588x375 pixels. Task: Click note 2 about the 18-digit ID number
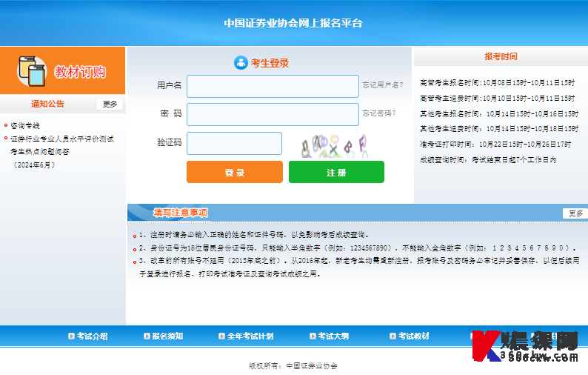click(x=358, y=248)
